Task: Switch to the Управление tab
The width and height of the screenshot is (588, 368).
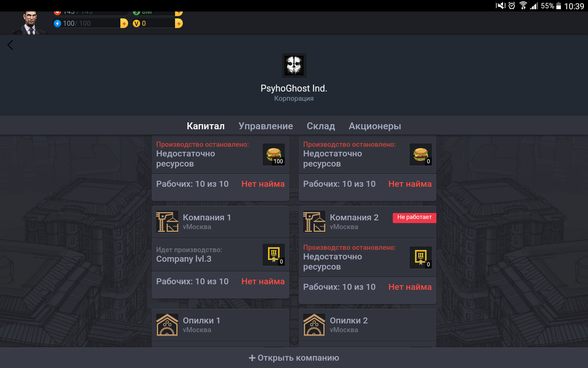Action: point(266,126)
